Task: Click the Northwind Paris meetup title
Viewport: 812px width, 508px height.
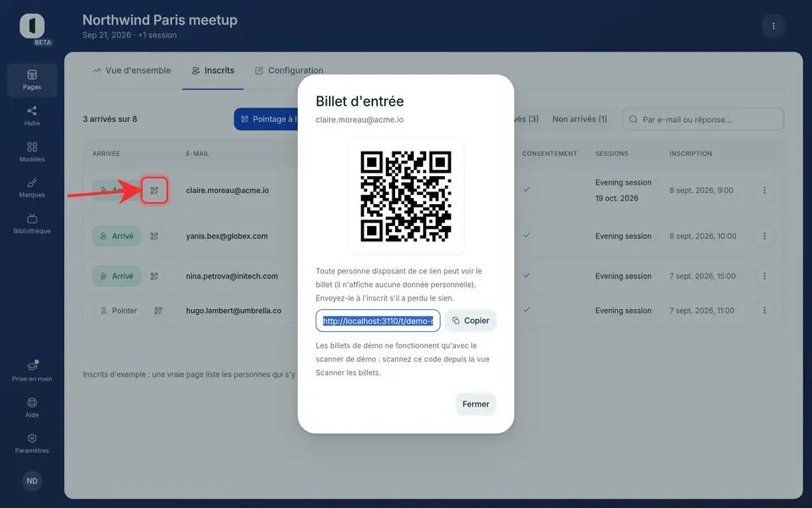Action: click(160, 19)
